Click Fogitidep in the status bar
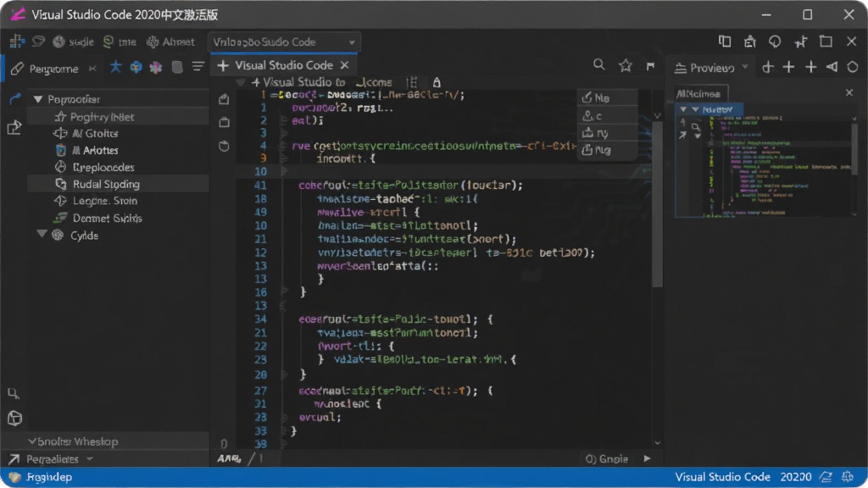The width and height of the screenshot is (868, 488). 48,477
